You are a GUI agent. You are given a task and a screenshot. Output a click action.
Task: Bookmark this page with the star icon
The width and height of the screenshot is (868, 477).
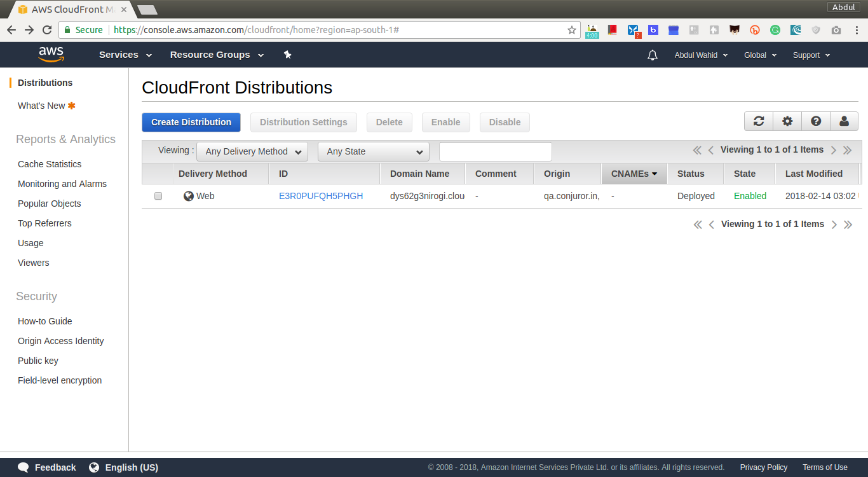point(572,30)
